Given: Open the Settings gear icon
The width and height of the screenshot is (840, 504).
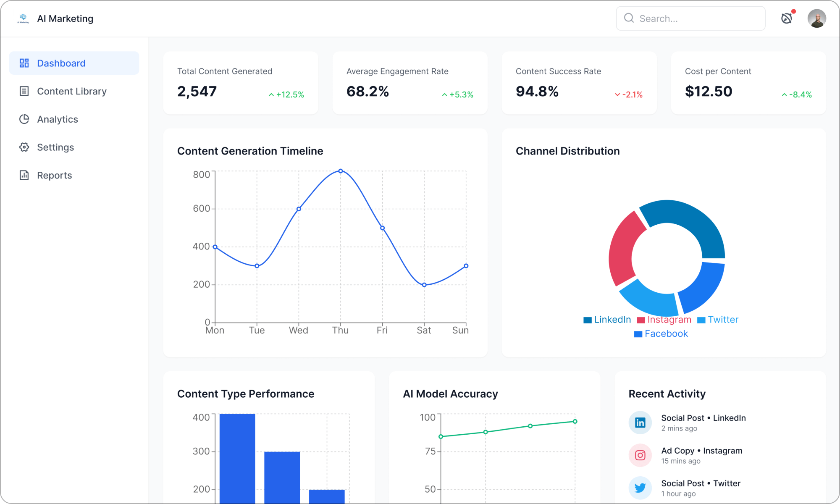Looking at the screenshot, I should click(24, 147).
